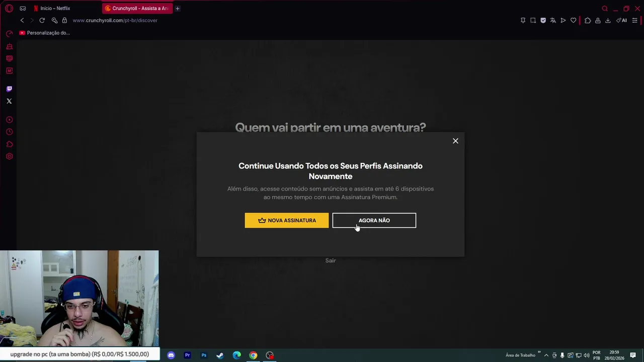
Task: Select the Crunchyroll browser tab
Action: tap(136, 9)
